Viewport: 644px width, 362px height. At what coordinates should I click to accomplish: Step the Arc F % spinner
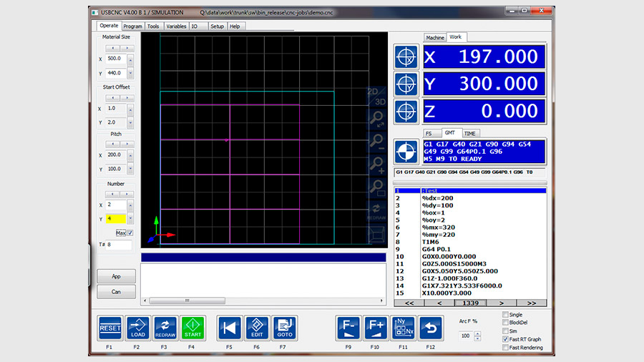click(478, 336)
